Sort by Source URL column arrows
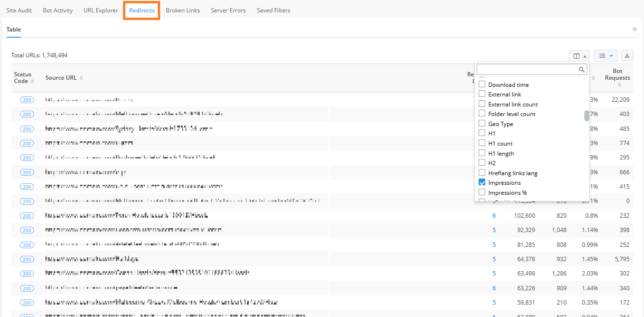 [81, 78]
